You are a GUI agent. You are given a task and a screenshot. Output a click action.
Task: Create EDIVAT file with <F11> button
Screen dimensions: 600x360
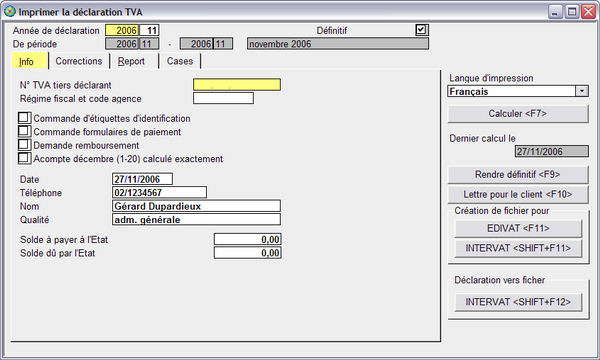[x=518, y=228]
